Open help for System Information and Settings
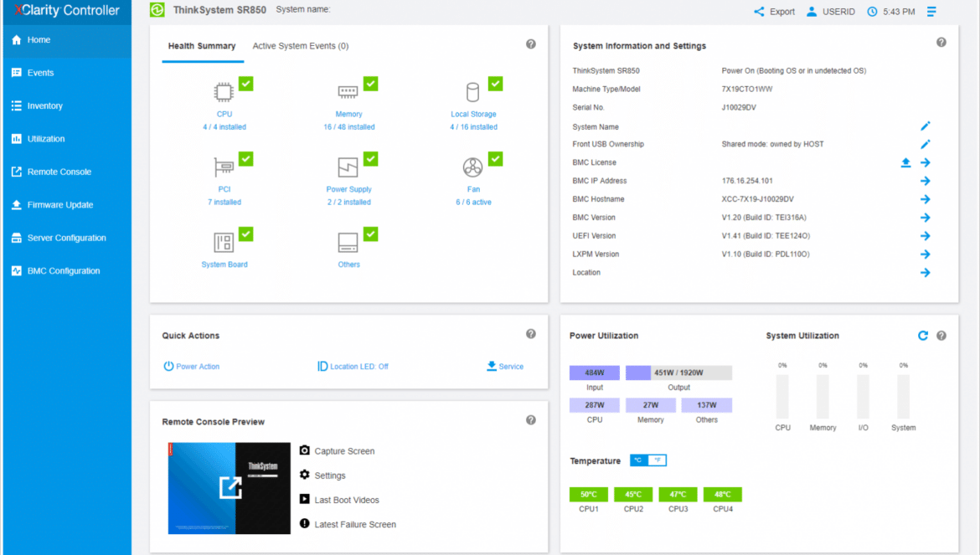 tap(941, 43)
